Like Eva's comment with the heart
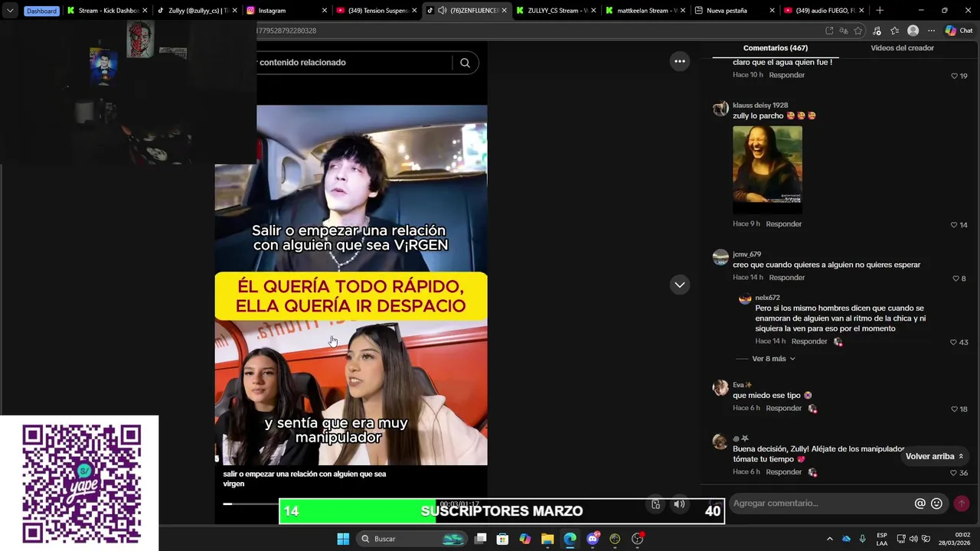 [954, 409]
